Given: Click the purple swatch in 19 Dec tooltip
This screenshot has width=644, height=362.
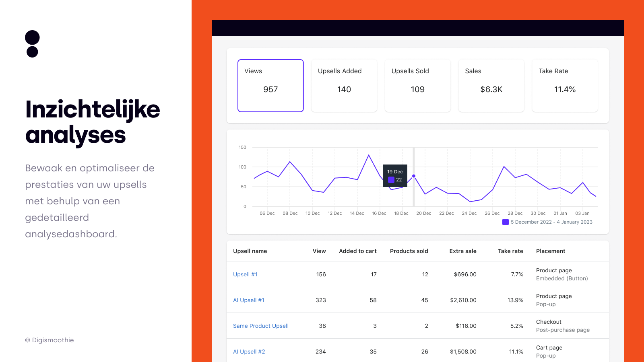Looking at the screenshot, I should click(391, 180).
